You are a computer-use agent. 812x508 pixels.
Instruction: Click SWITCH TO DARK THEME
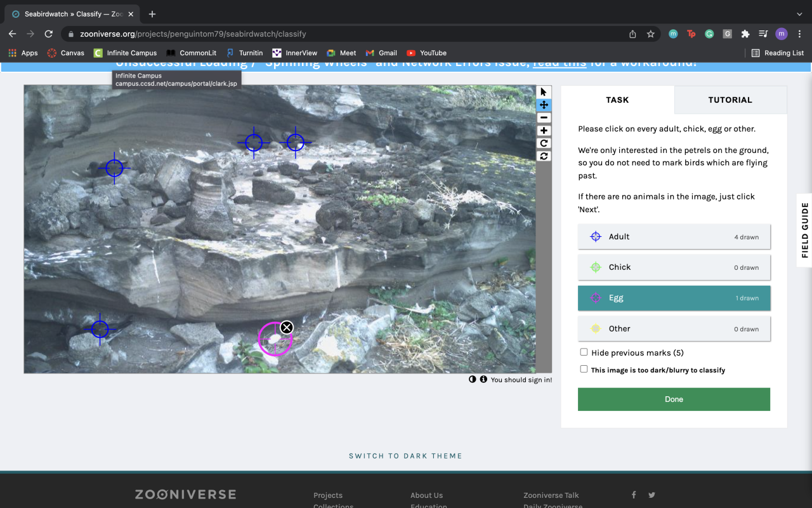coord(405,456)
